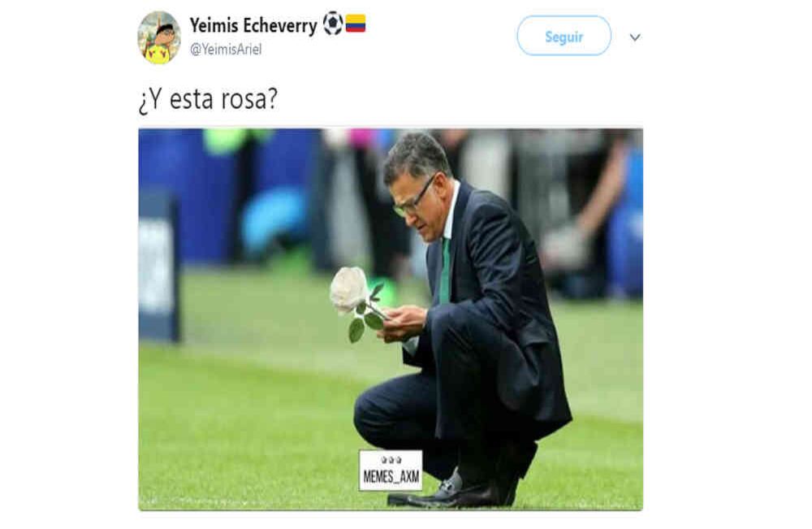This screenshot has height=529, width=812.
Task: Open the Yeimis Echeverry display name link
Action: coord(253,25)
